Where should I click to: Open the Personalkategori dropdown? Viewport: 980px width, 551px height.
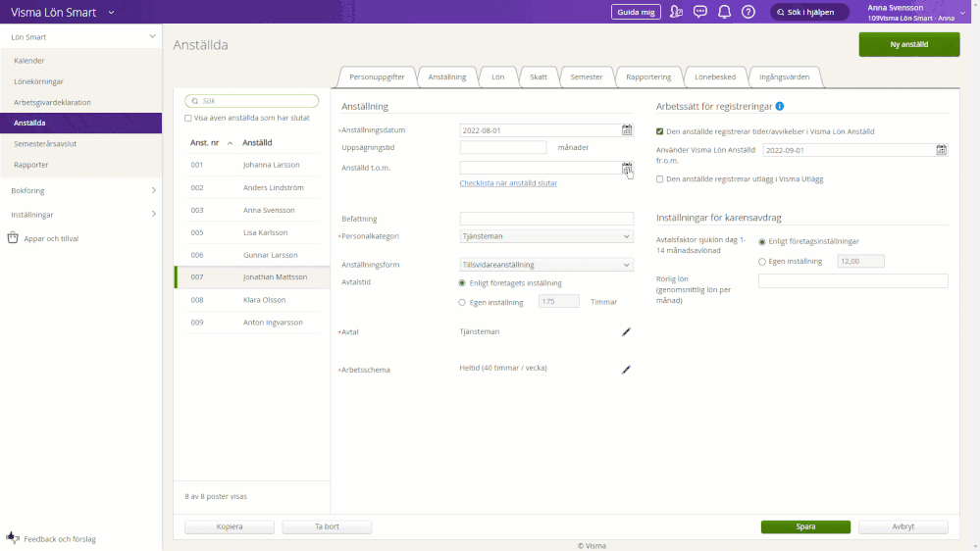(x=546, y=236)
